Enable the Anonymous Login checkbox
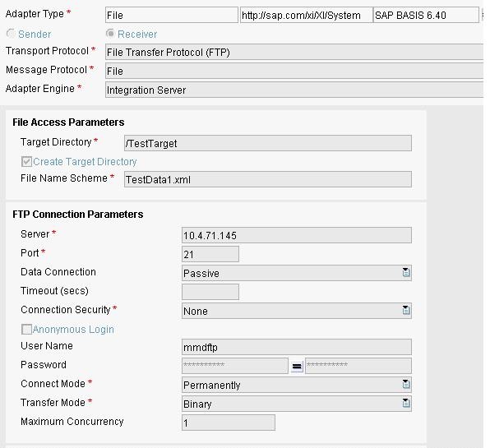This screenshot has width=490, height=448. [26, 329]
